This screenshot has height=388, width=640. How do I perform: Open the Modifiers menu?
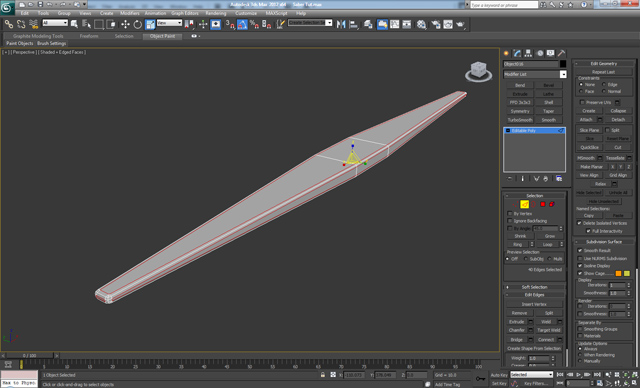(x=130, y=13)
